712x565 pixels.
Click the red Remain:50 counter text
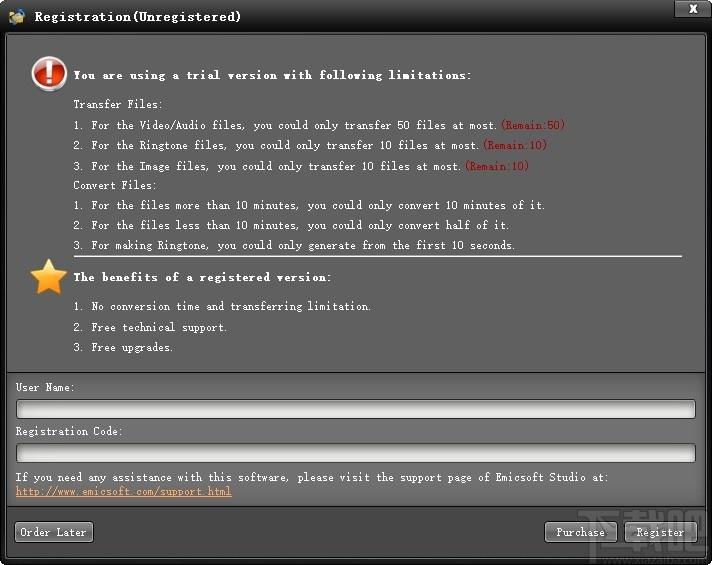click(x=533, y=125)
